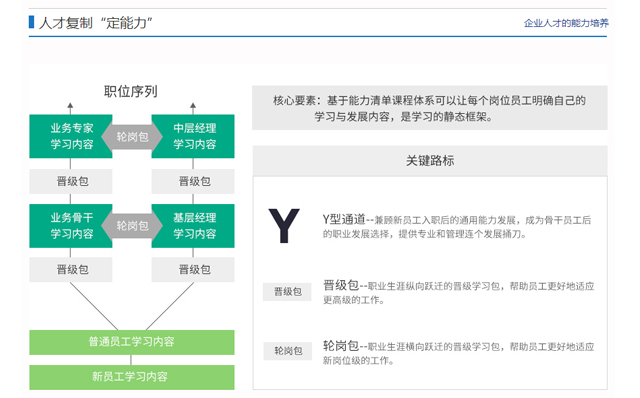Select the 晋级包 legend tag in 关键路标

tap(287, 291)
